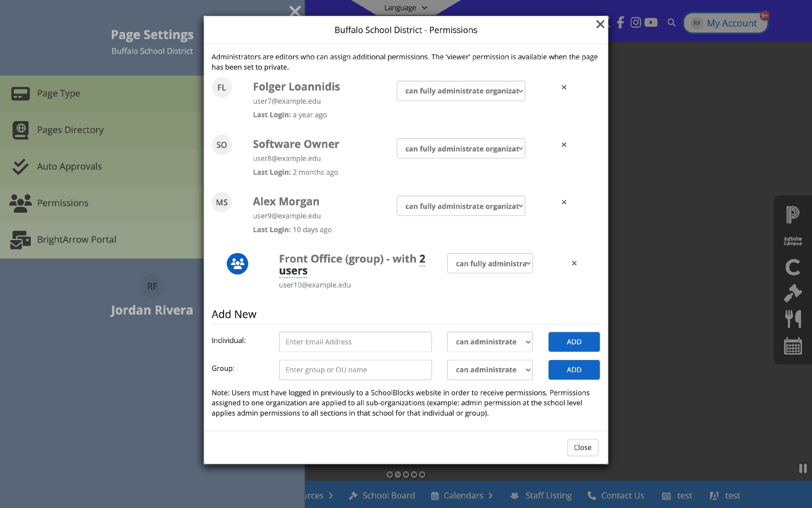Close the Page Settings side panel
This screenshot has height=508, width=812.
(295, 11)
